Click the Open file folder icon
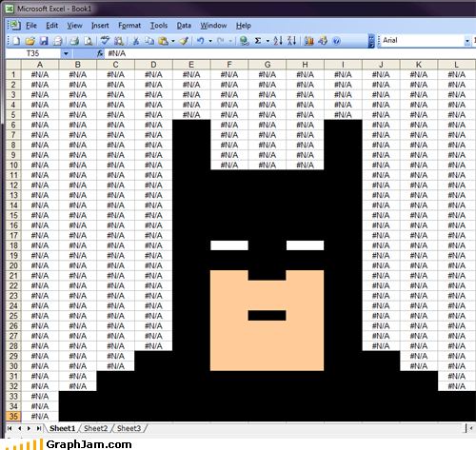 point(30,41)
